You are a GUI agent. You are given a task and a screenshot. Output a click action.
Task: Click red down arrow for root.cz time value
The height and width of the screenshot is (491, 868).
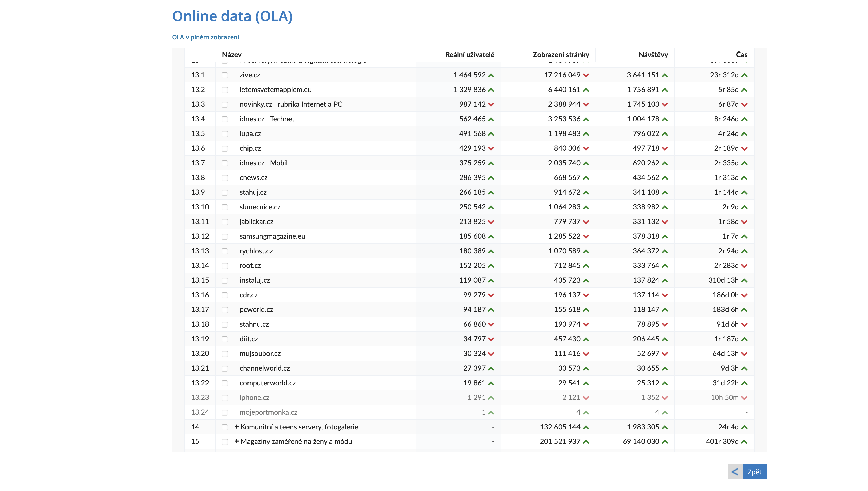coord(744,266)
